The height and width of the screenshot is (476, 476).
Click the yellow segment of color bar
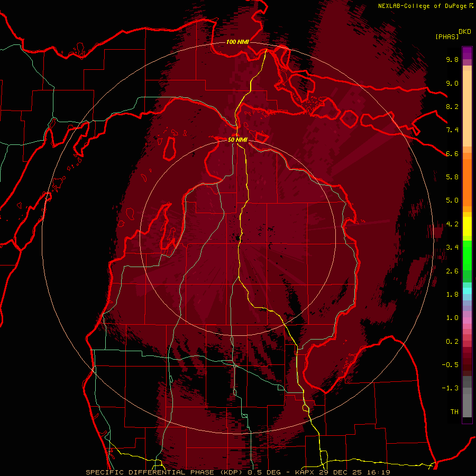[x=467, y=226]
